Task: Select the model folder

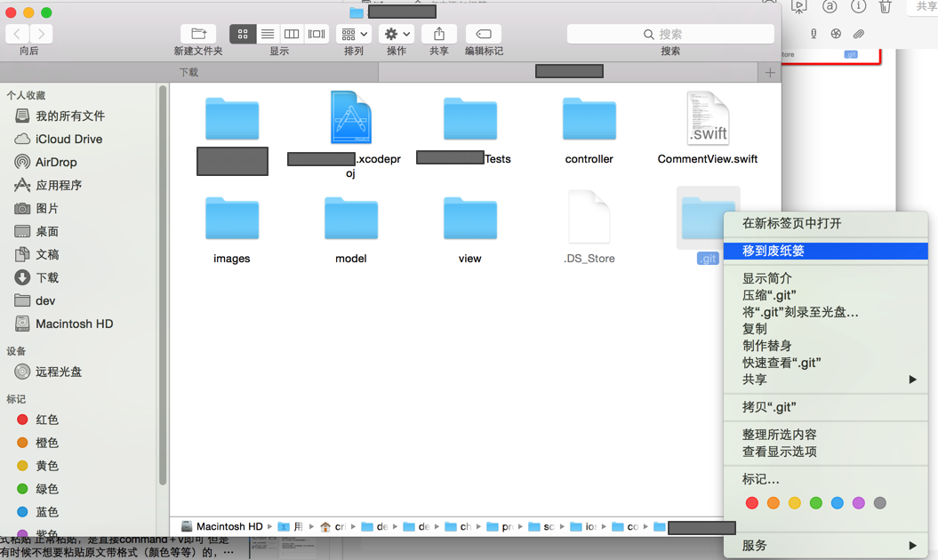Action: tap(351, 219)
